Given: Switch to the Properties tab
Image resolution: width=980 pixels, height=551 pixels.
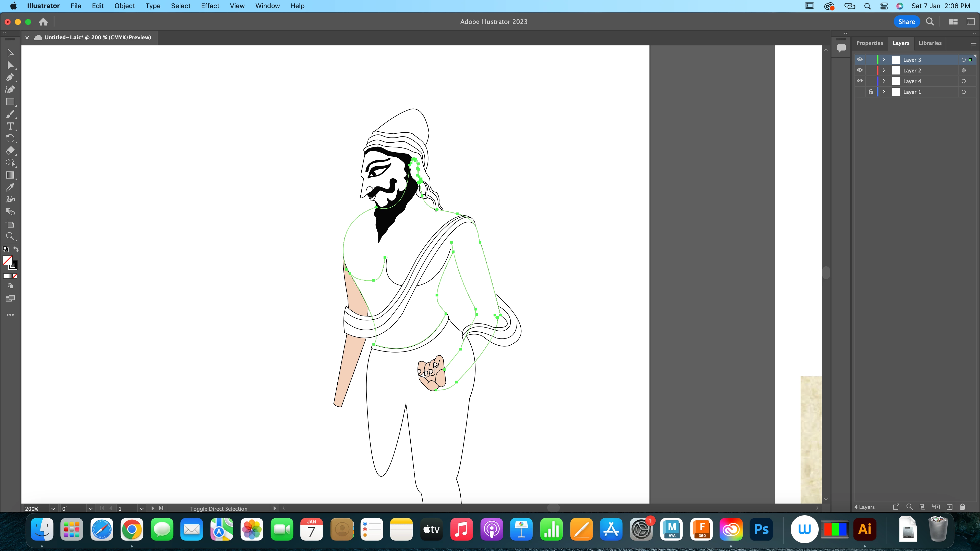Looking at the screenshot, I should (870, 43).
